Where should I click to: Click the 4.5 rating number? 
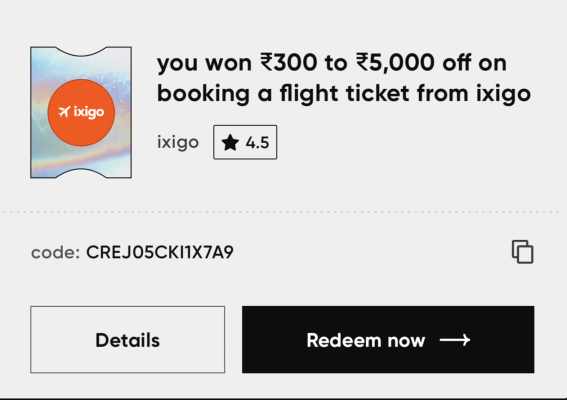click(257, 142)
